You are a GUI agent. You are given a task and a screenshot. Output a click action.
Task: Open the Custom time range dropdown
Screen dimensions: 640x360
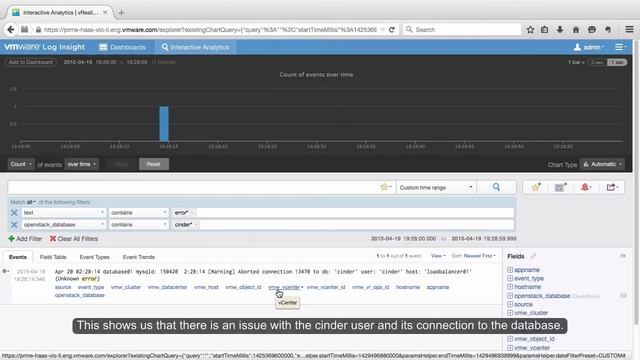pos(436,187)
